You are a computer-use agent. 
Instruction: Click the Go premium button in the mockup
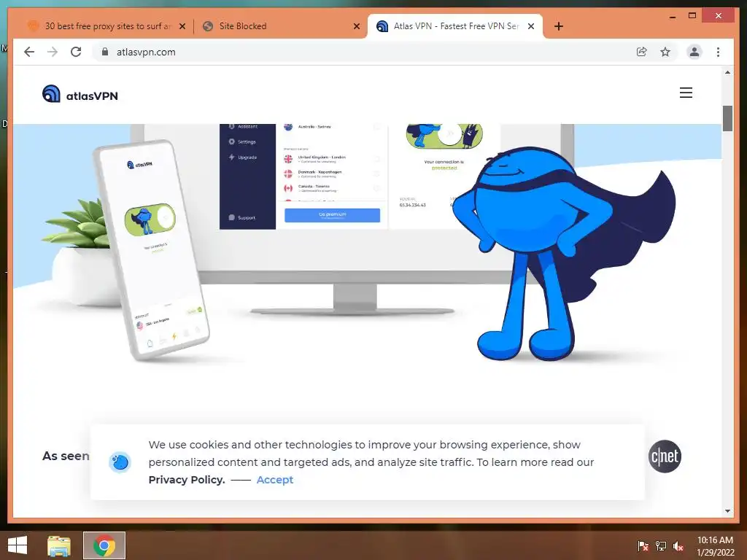pos(332,215)
